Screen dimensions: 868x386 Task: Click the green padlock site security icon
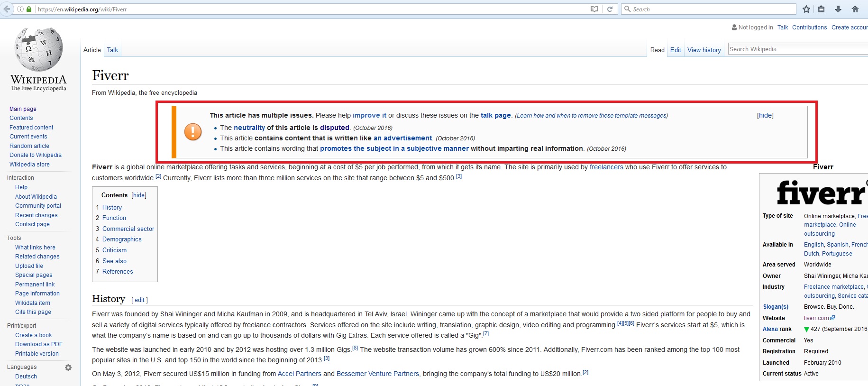(x=29, y=9)
